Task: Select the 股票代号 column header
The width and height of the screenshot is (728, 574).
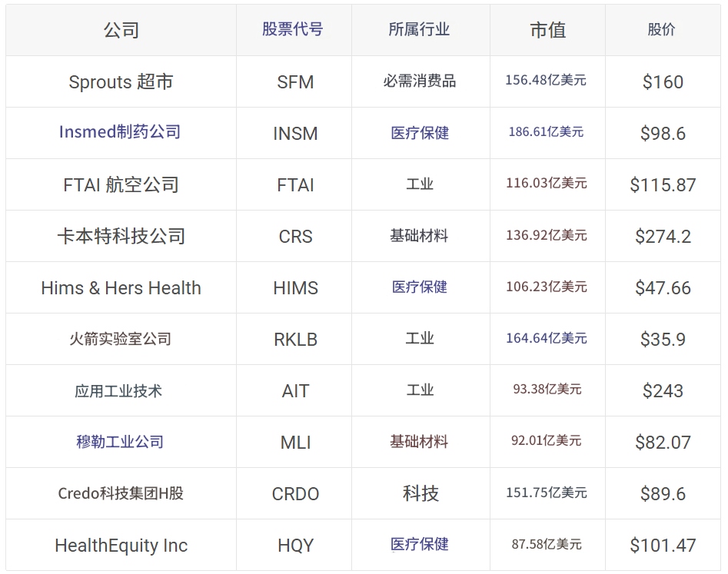Action: tap(294, 30)
